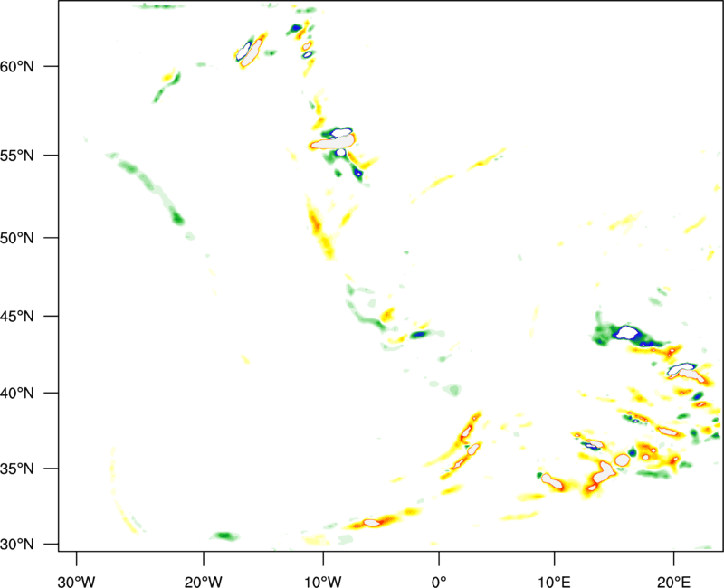The height and width of the screenshot is (588, 724).
Task: Click the 20°W longitude label
Action: pos(203,581)
